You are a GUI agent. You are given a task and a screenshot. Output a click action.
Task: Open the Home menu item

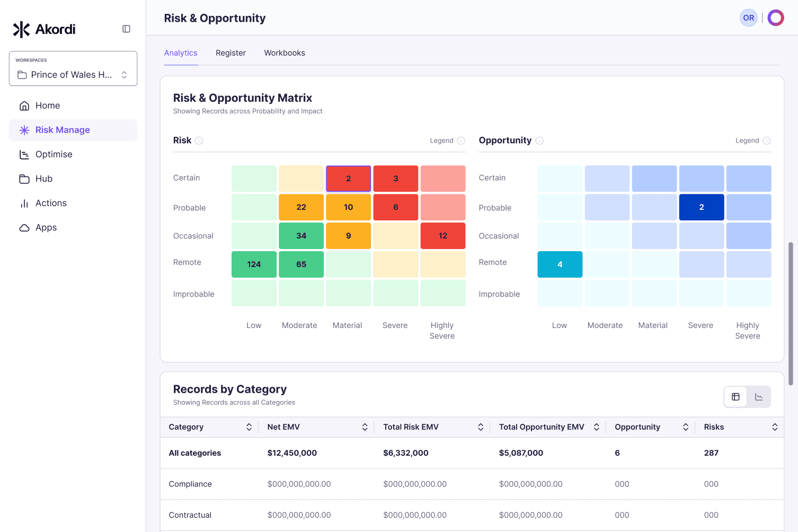pyautogui.click(x=73, y=105)
